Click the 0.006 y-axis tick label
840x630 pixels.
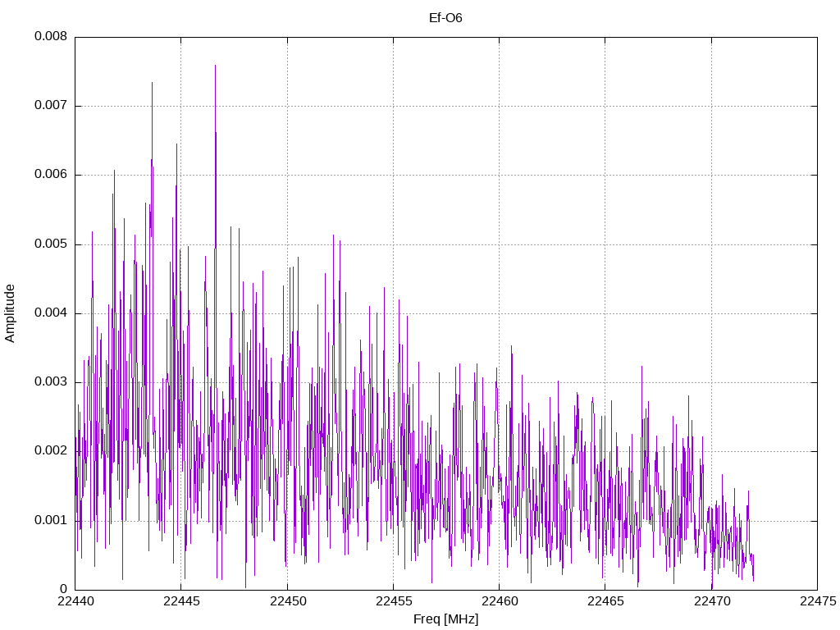[51, 174]
